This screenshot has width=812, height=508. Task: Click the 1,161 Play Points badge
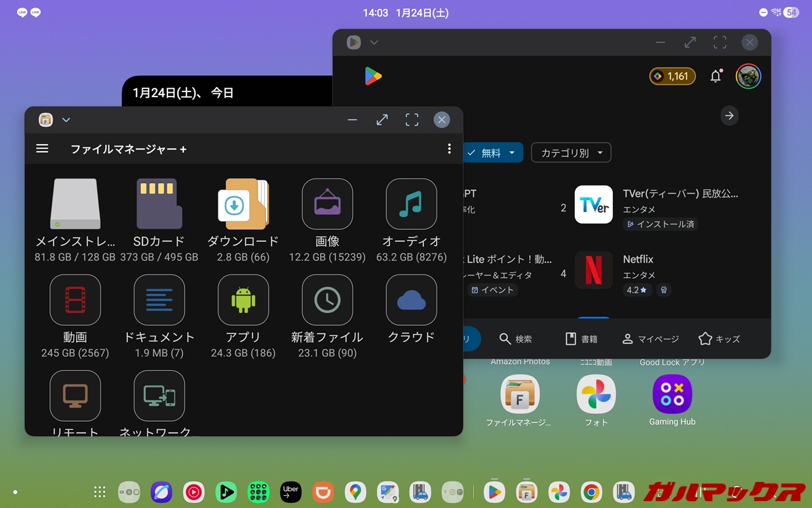[672, 77]
